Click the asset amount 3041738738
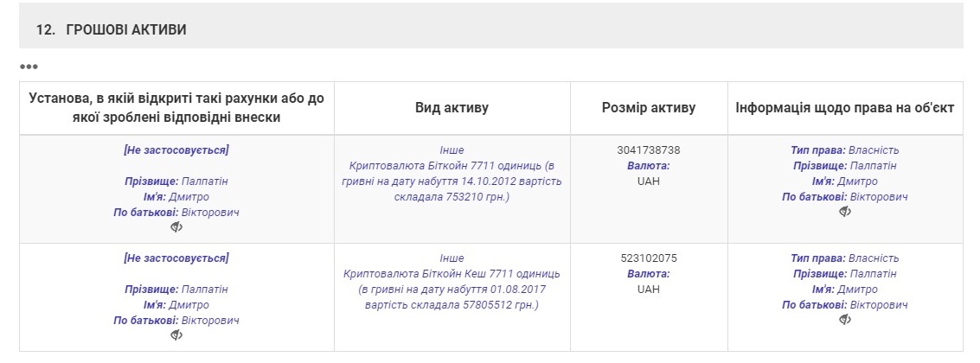This screenshot has height=363, width=980. pos(649,150)
